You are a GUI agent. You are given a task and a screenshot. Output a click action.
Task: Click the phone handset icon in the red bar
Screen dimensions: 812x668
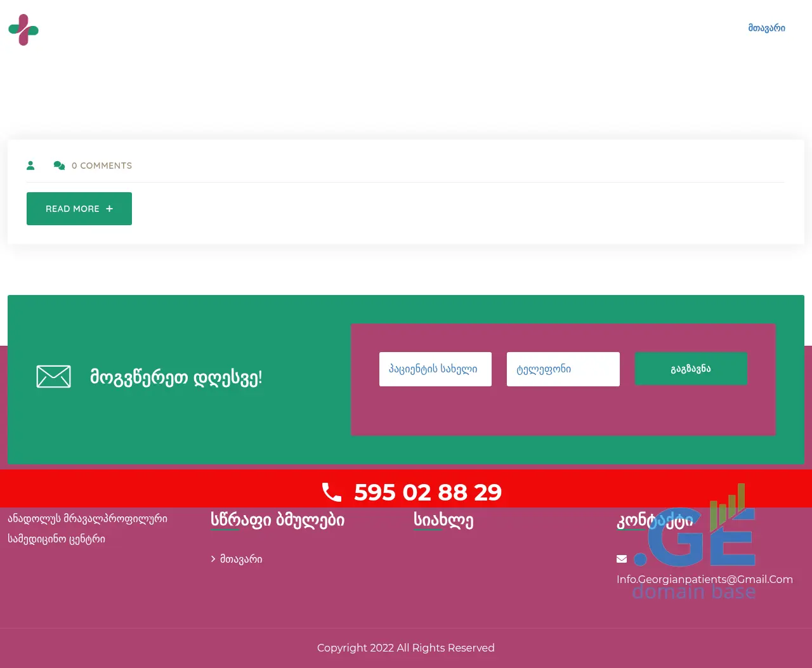coord(332,492)
